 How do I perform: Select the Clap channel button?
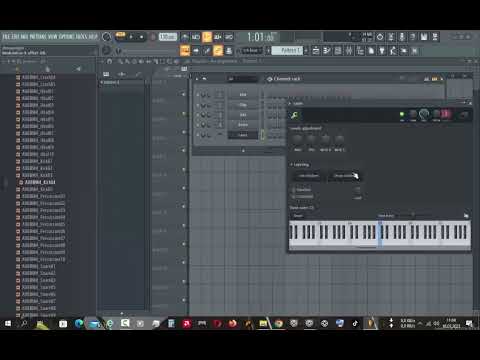[x=243, y=105]
